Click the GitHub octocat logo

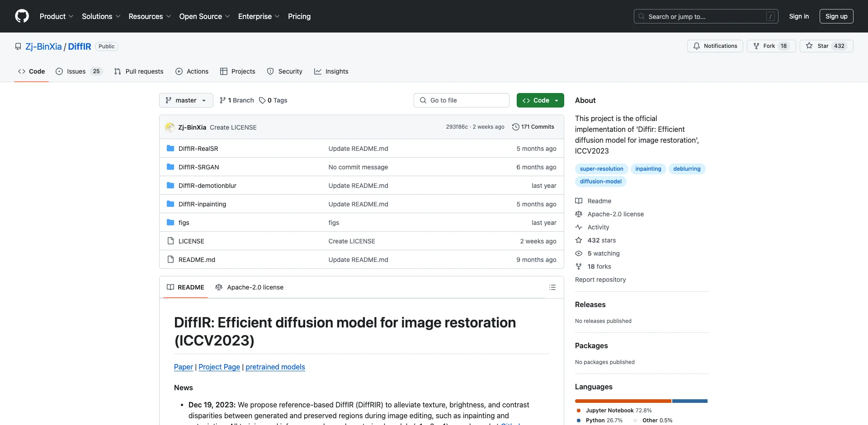point(22,16)
